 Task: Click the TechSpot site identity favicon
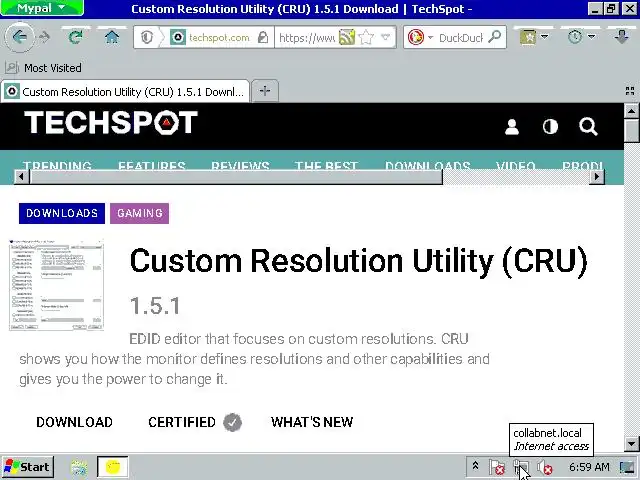pos(178,38)
